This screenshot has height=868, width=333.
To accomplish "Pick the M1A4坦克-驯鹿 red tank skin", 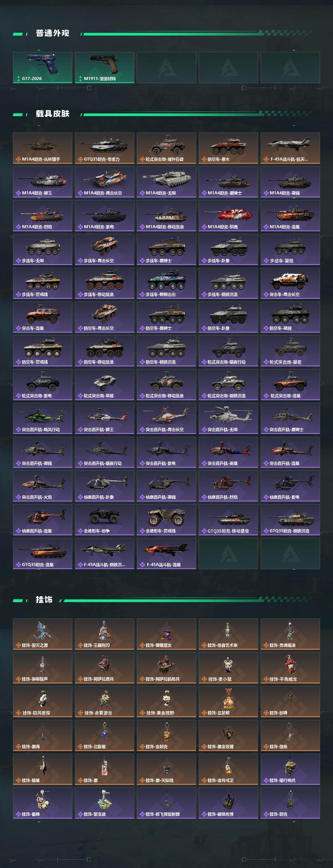I will 228,216.
